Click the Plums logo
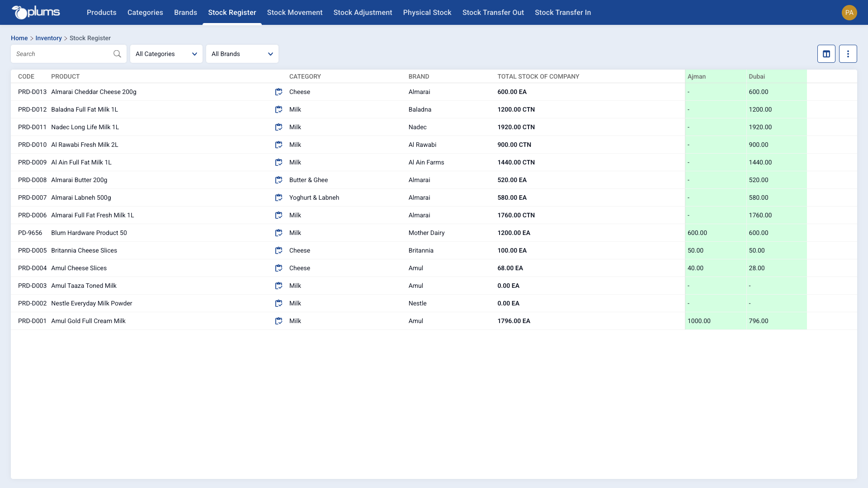Screen dimensions: 868x488 36,12
